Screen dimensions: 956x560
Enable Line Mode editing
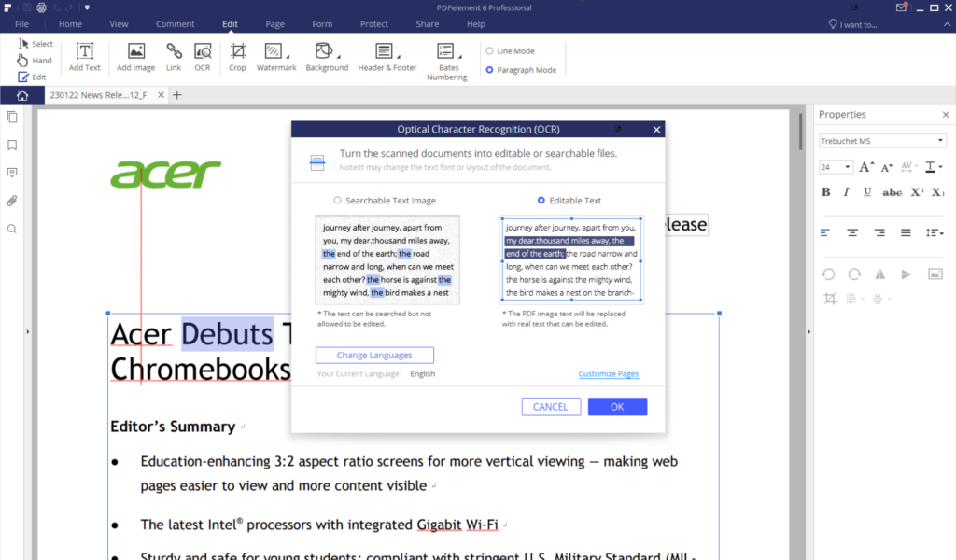pyautogui.click(x=489, y=51)
